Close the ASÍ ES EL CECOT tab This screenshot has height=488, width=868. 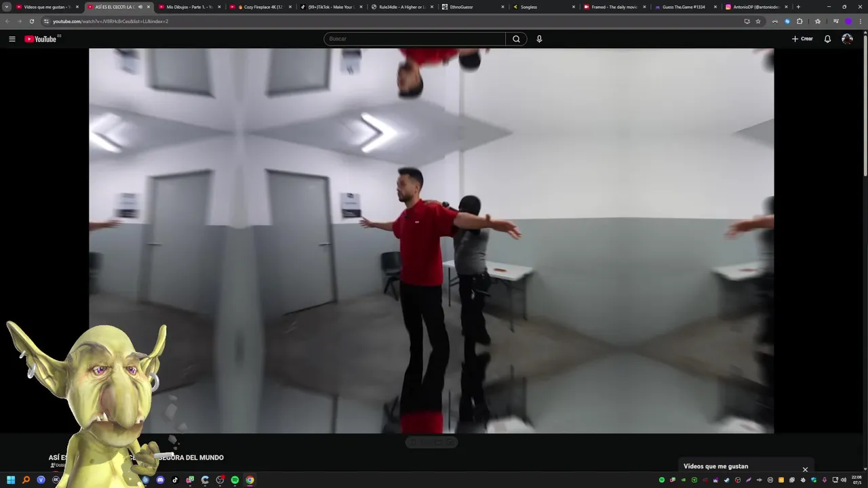[x=149, y=7]
